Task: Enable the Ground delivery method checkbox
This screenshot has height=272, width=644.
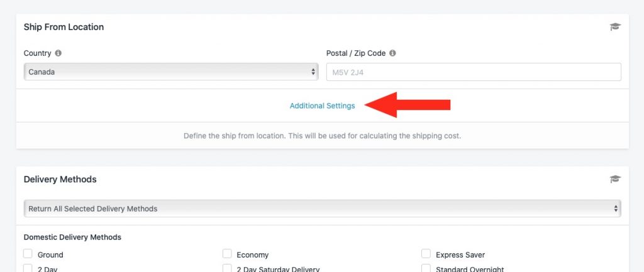Action: pyautogui.click(x=28, y=254)
